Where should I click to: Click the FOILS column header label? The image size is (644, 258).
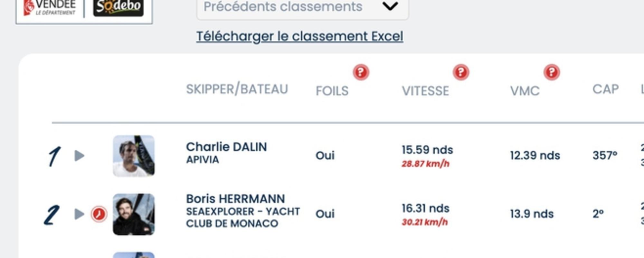click(332, 91)
